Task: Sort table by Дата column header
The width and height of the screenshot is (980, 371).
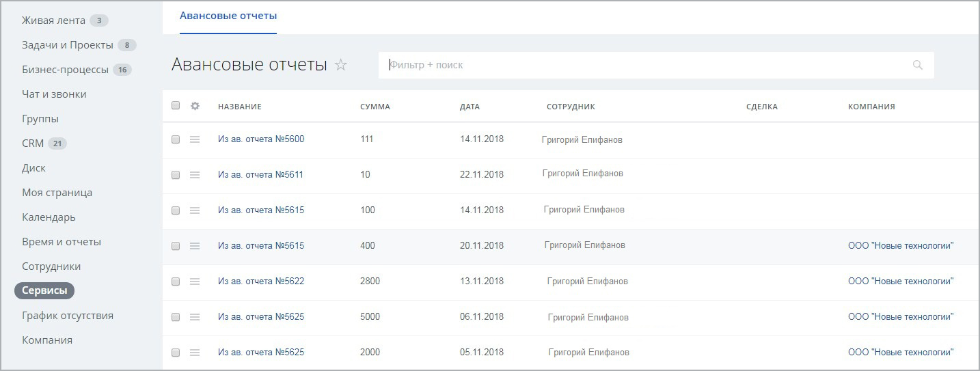Action: coord(469,107)
